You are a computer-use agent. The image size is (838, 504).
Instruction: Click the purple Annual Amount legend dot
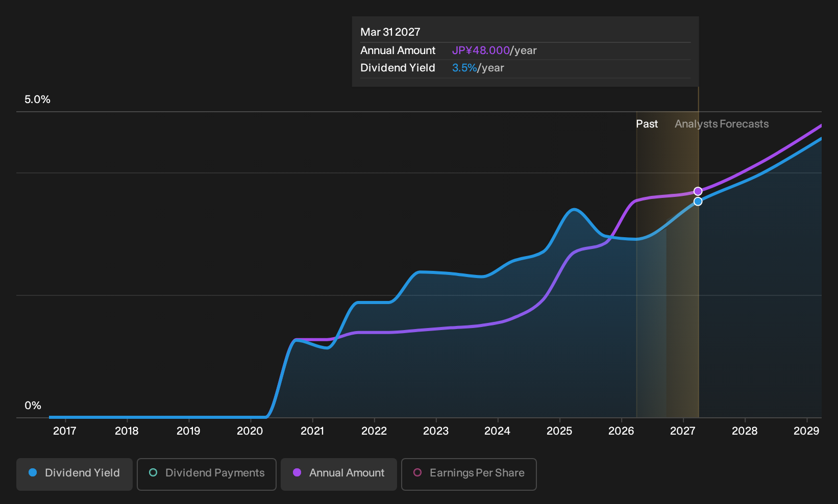(x=297, y=472)
